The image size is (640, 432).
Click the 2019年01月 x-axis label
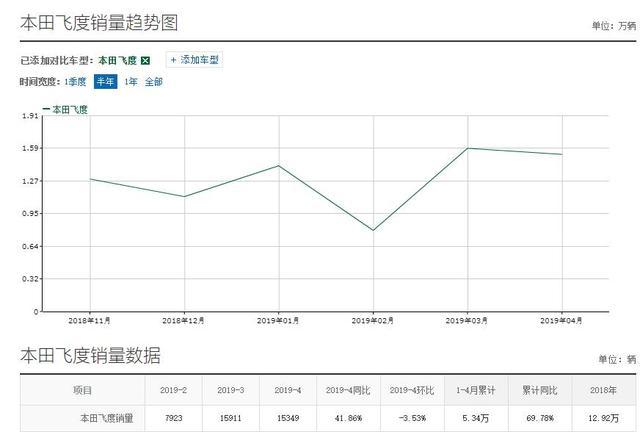point(278,321)
